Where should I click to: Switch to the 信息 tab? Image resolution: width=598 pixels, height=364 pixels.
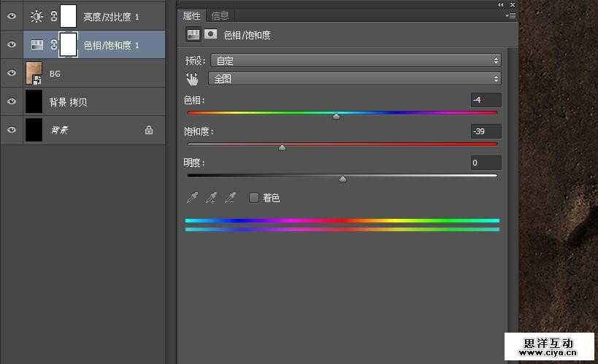coord(219,15)
